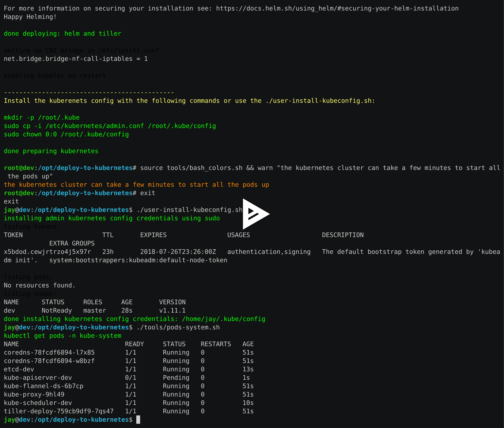
Task: Click the kube-flannel-ds-6b7cp pod name
Action: (43, 386)
